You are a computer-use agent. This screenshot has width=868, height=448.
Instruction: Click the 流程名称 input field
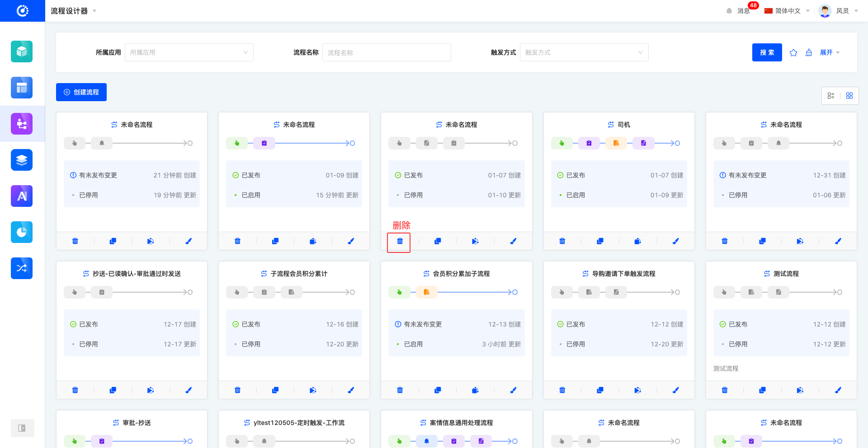point(387,52)
